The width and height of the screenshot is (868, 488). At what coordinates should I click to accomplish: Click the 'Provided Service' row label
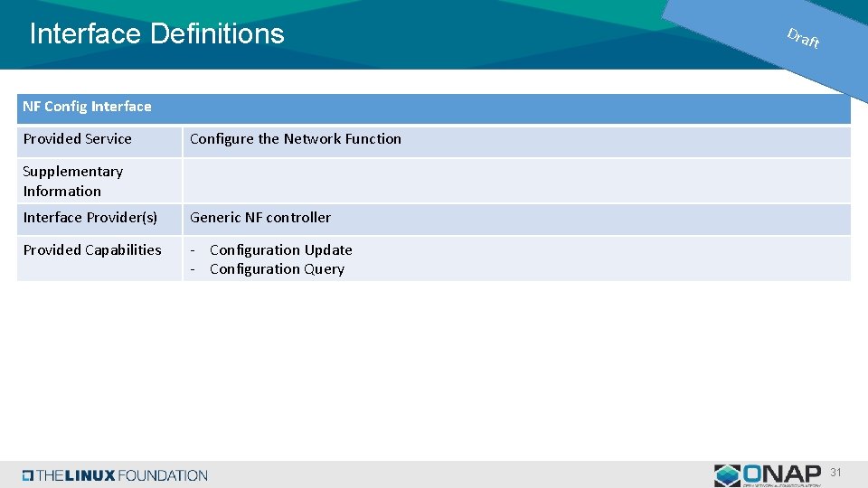[x=78, y=139]
